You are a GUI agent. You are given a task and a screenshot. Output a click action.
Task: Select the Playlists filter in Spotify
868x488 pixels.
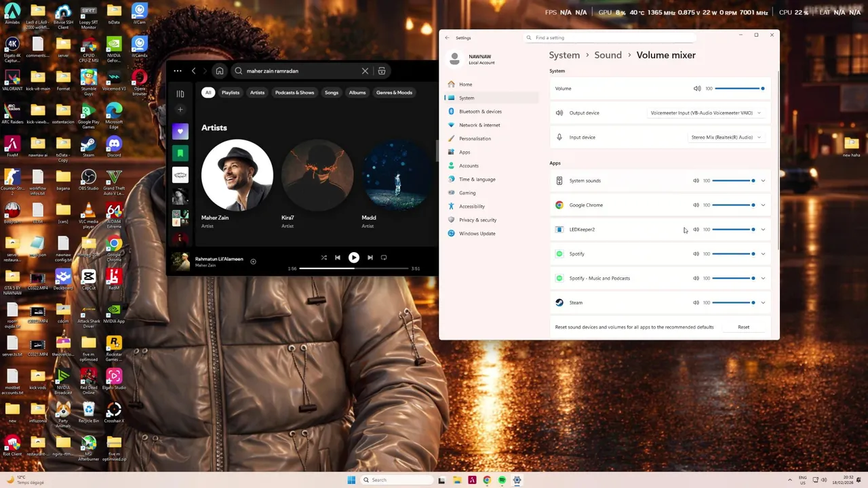click(231, 93)
